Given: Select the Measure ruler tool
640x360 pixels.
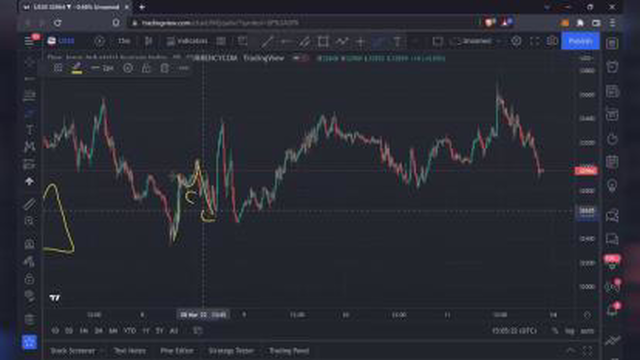Looking at the screenshot, I should pyautogui.click(x=29, y=204).
